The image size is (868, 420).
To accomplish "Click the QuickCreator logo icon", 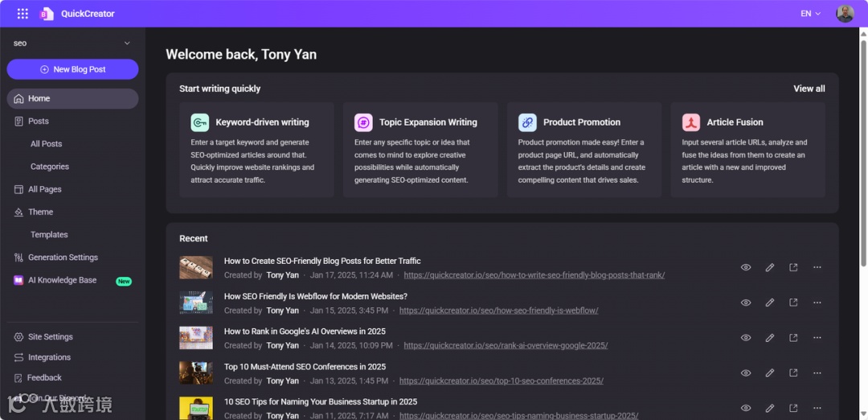I will click(47, 14).
